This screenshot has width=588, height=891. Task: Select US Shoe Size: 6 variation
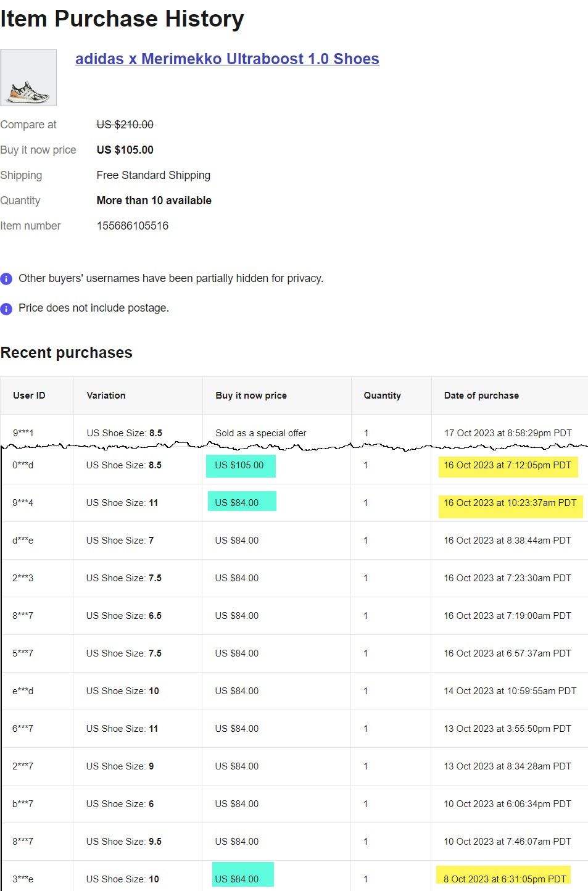pyautogui.click(x=120, y=804)
